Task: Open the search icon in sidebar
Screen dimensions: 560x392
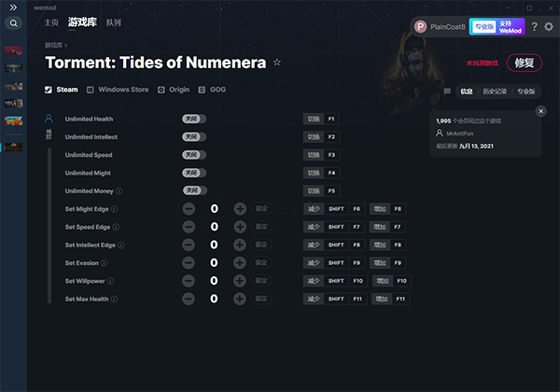Action: point(14,23)
